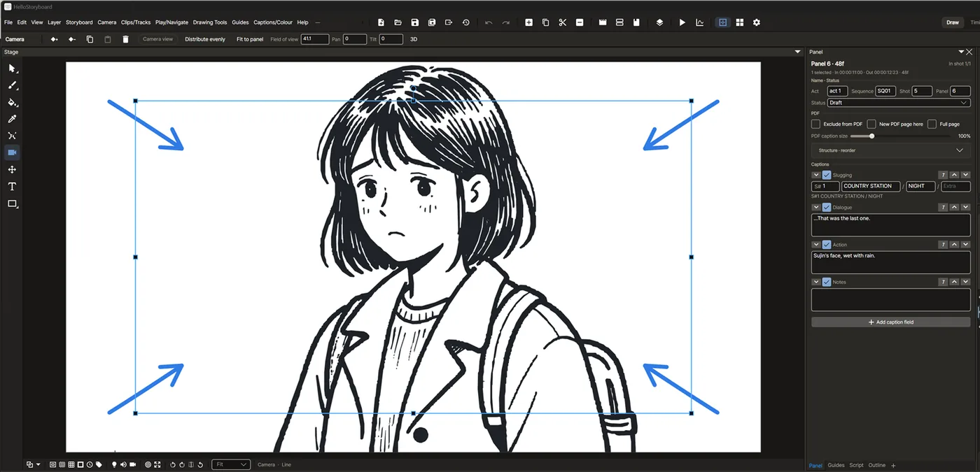Click the save disk icon
The height and width of the screenshot is (472, 980).
(415, 22)
